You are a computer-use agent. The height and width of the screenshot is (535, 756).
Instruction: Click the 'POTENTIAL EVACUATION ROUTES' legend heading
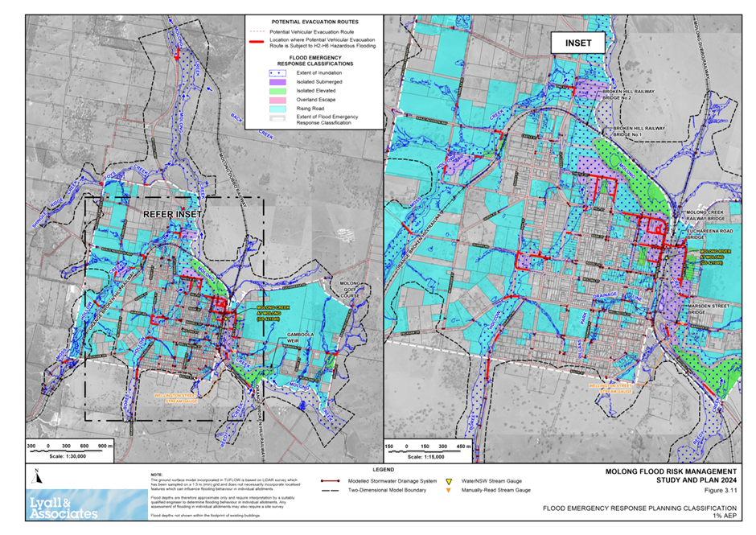(314, 22)
